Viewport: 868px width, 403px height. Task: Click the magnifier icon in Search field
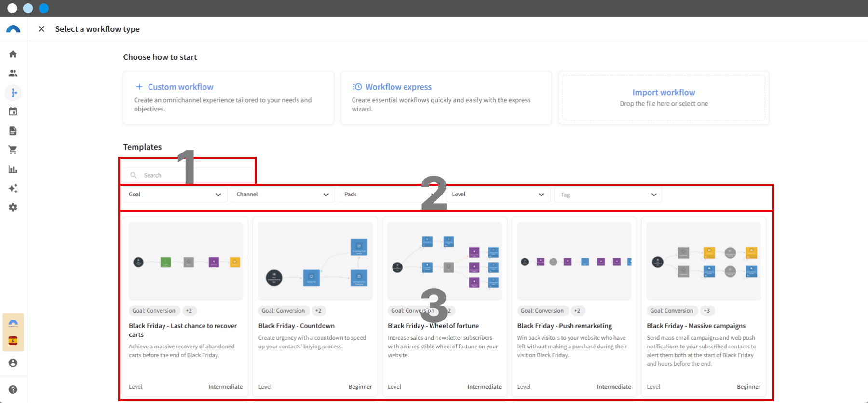tap(134, 175)
